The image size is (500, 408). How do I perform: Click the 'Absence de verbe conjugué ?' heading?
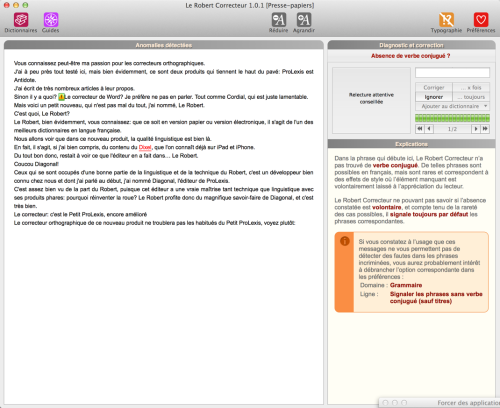tap(411, 56)
